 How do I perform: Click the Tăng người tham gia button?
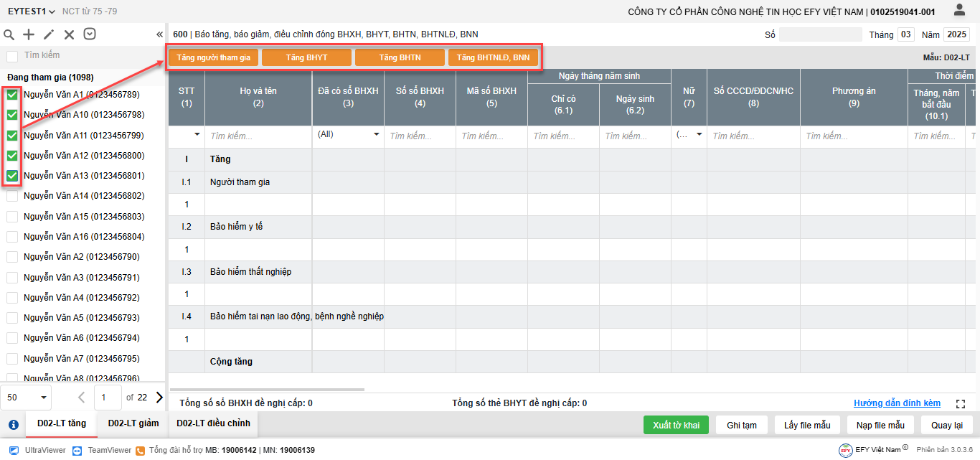pos(213,57)
